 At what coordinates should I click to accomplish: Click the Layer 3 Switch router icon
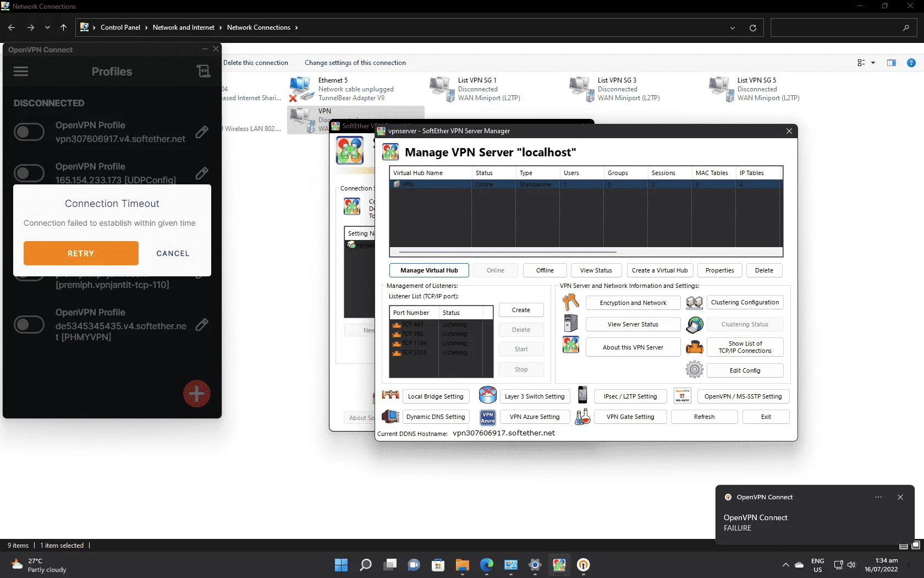coord(488,395)
